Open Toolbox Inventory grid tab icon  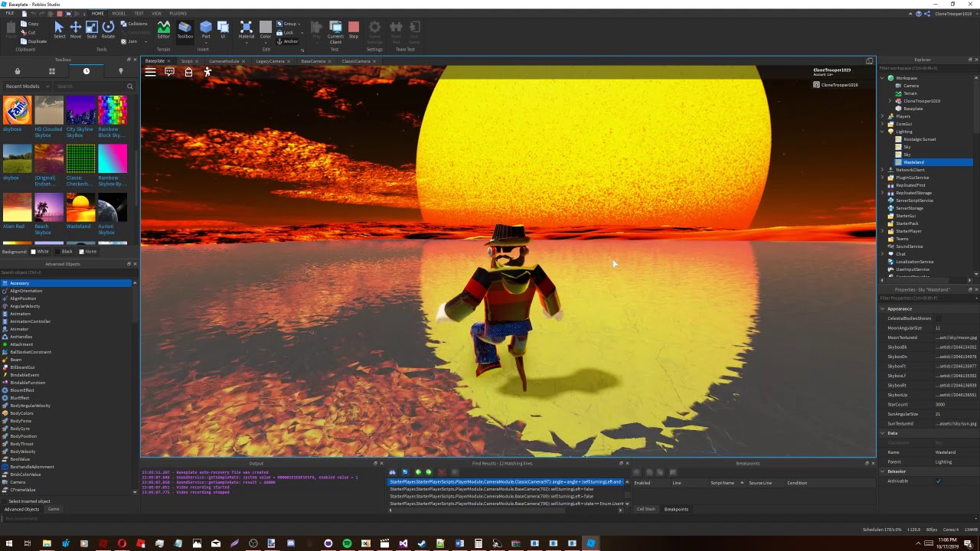(52, 71)
